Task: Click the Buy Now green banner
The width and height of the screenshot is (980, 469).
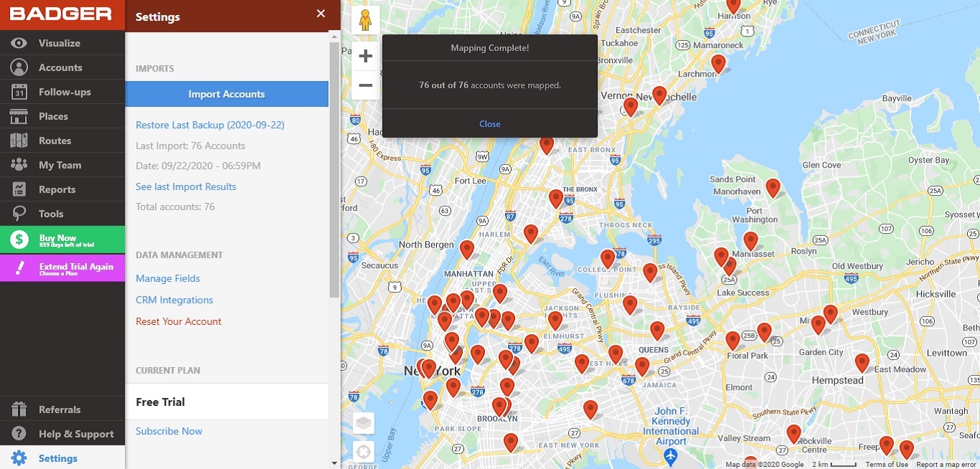Action: [x=62, y=240]
